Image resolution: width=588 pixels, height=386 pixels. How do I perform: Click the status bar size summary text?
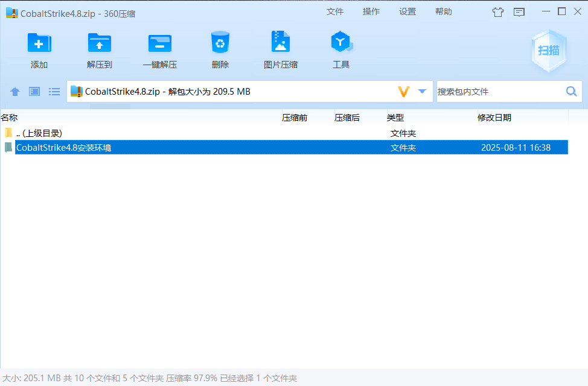click(x=150, y=378)
